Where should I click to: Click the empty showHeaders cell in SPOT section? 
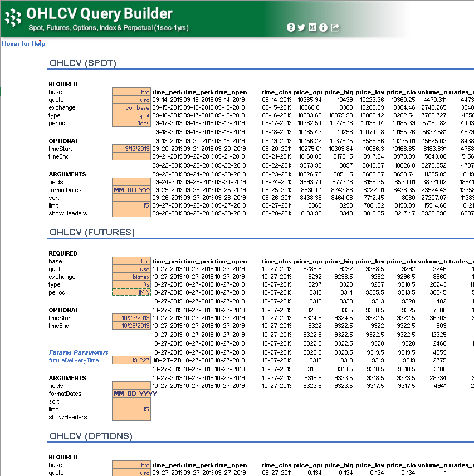131,213
